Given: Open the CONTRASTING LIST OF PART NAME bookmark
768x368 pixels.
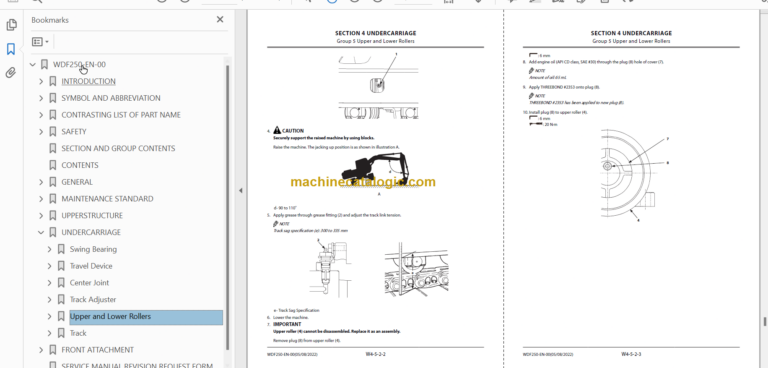Looking at the screenshot, I should 121,115.
